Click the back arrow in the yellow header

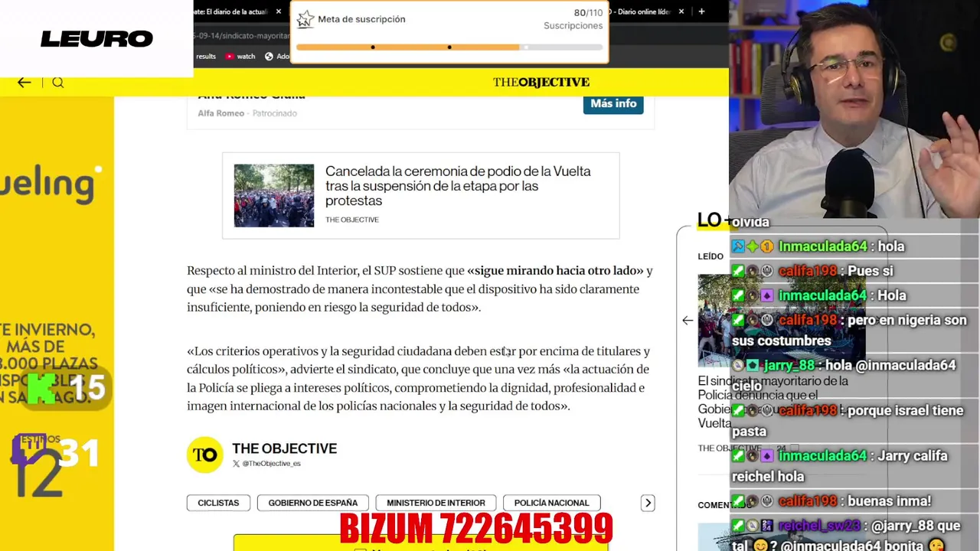[24, 82]
